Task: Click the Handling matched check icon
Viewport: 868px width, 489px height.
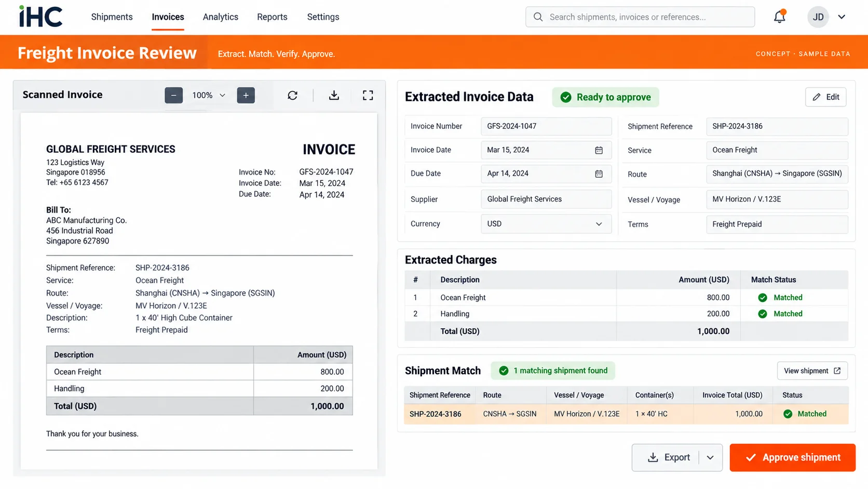Action: [x=763, y=314]
